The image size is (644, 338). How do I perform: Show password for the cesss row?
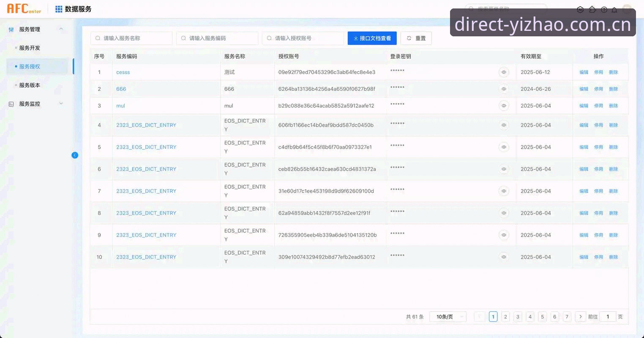[x=504, y=72]
